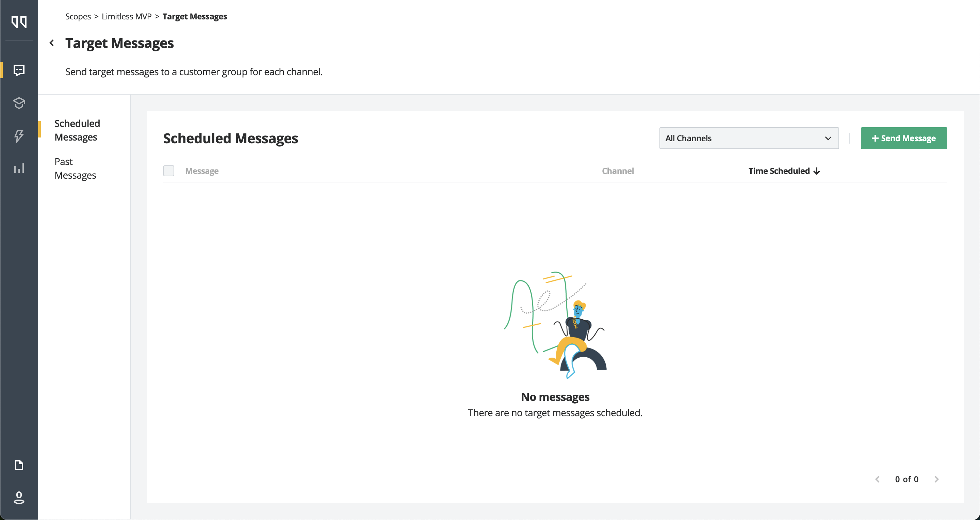Go to previous page chevron
980x520 pixels.
pyautogui.click(x=877, y=479)
